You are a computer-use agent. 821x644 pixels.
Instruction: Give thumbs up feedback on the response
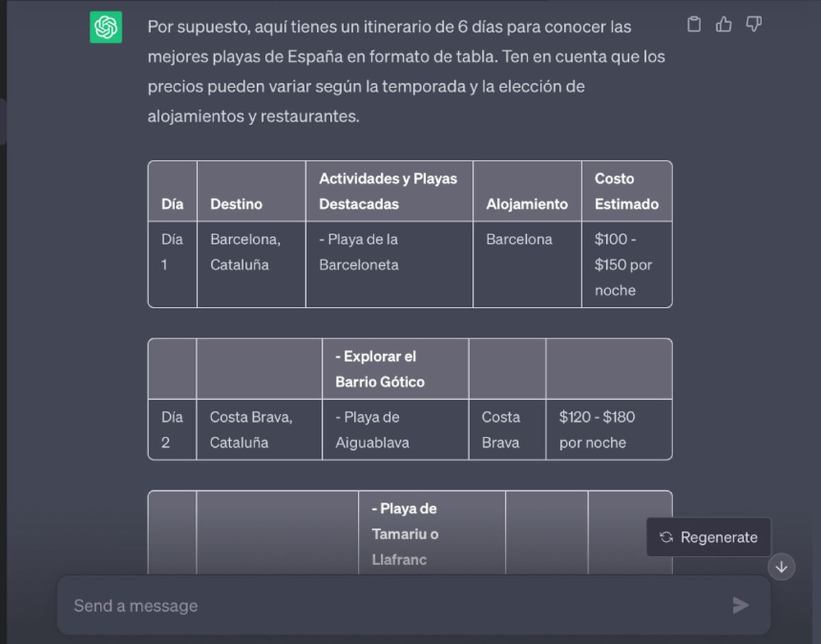pos(723,23)
